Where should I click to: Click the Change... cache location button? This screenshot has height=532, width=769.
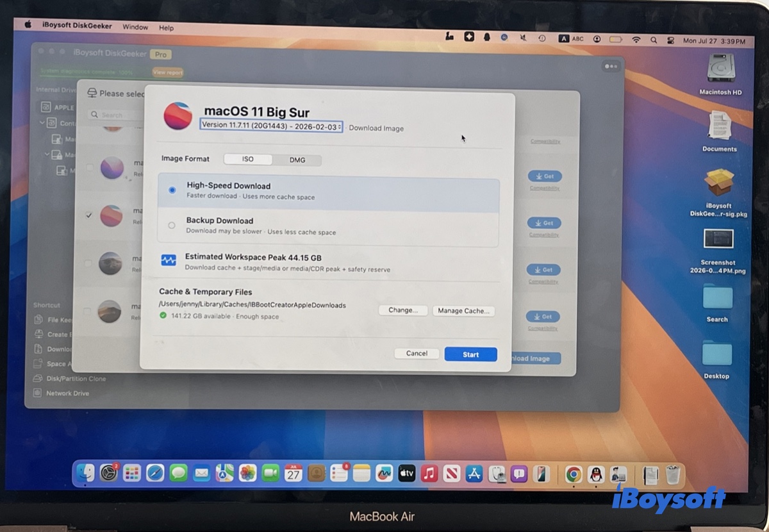tap(403, 310)
